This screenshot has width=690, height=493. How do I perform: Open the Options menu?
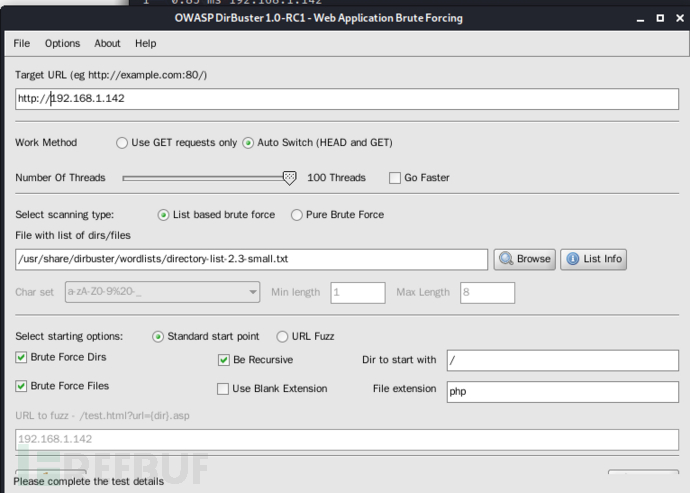coord(62,44)
